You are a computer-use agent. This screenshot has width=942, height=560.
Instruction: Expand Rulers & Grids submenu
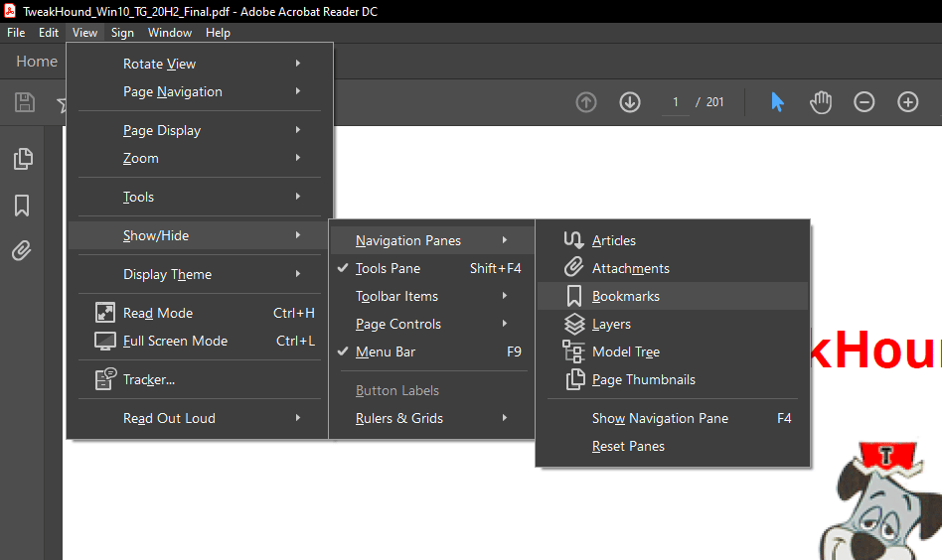pos(431,418)
